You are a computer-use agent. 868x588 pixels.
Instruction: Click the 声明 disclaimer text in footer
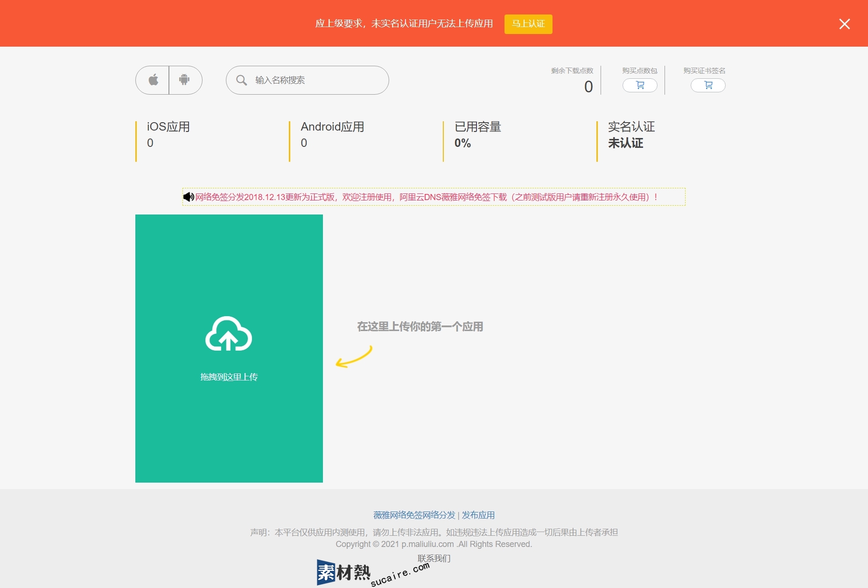coord(434,532)
